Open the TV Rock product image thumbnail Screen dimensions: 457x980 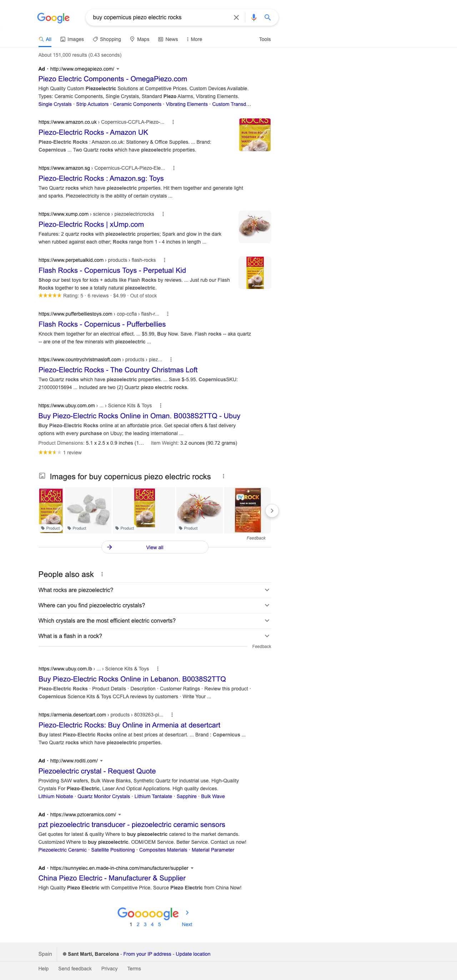point(247,510)
